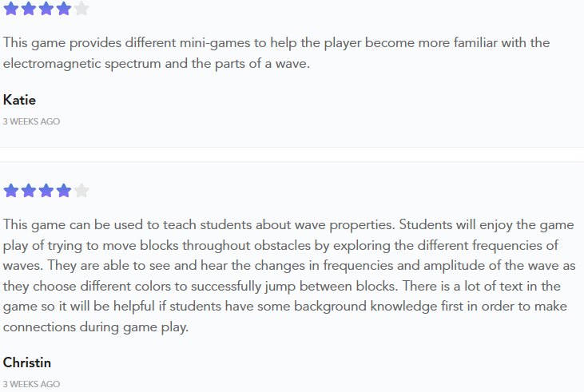This screenshot has width=584, height=392.
Task: Click the second star in Christin's rating
Action: click(x=29, y=190)
